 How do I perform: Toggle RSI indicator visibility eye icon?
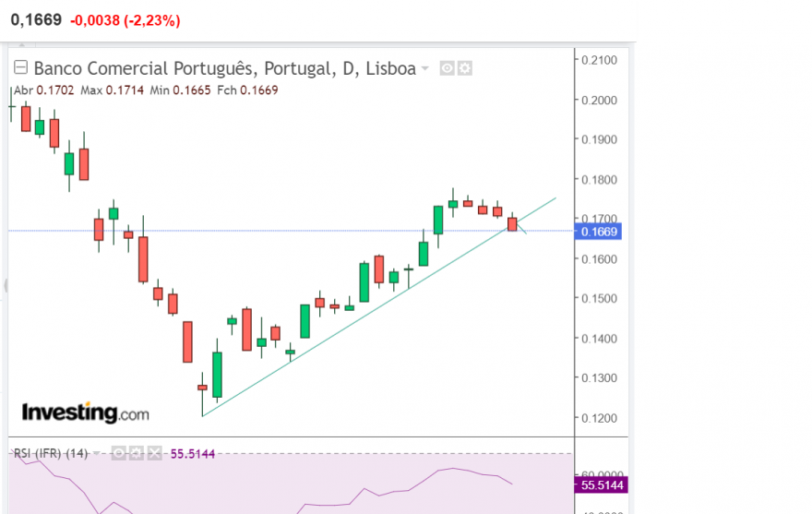pyautogui.click(x=119, y=454)
